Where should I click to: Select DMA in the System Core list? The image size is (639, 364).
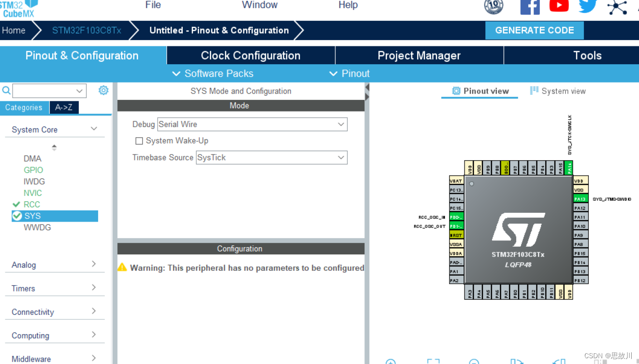pyautogui.click(x=32, y=158)
